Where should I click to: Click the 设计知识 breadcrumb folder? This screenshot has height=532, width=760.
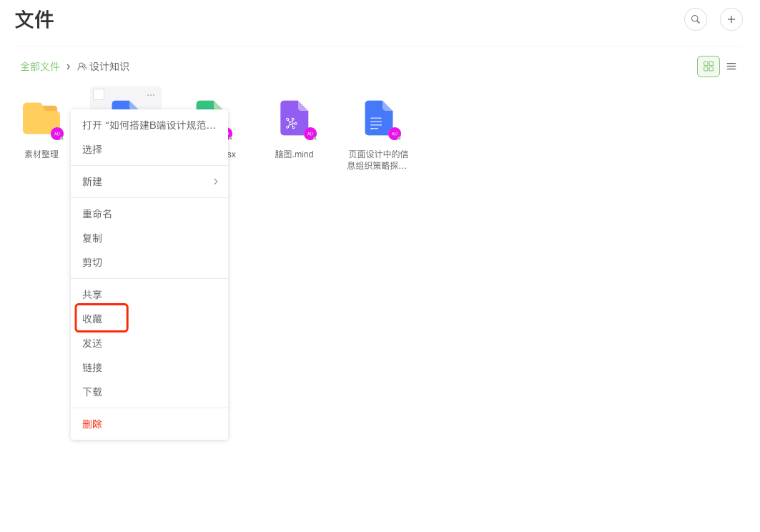click(x=109, y=66)
